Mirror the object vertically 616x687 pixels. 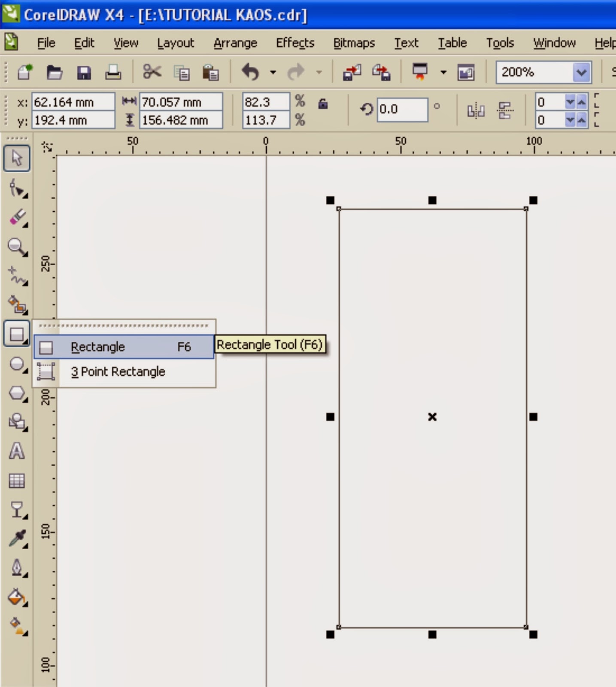coord(505,111)
